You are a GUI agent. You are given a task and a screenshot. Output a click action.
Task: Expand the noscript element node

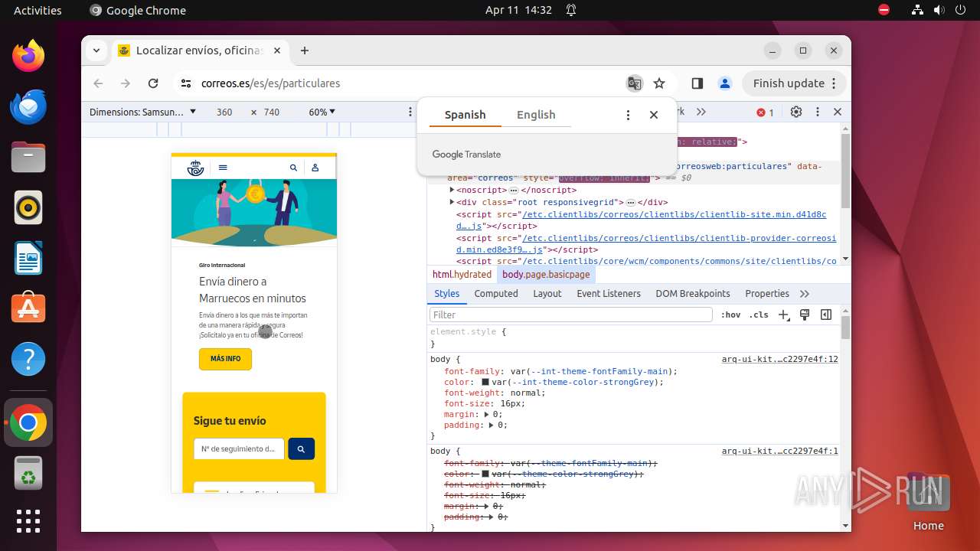pos(452,190)
